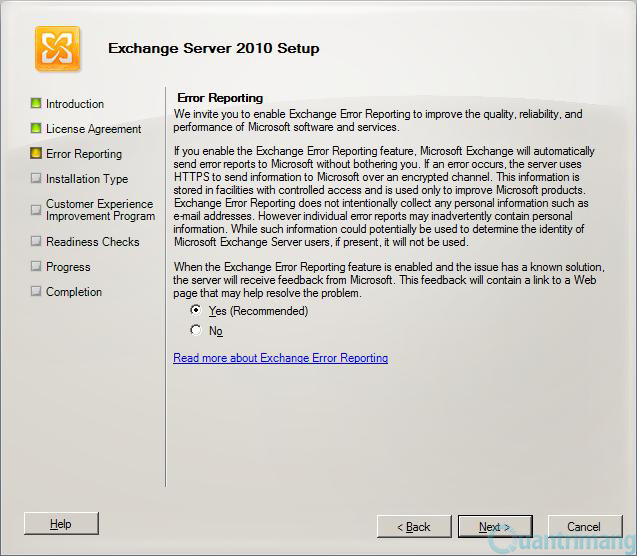
Task: Click the Exchange Server 2010 Setup title
Action: tap(214, 48)
